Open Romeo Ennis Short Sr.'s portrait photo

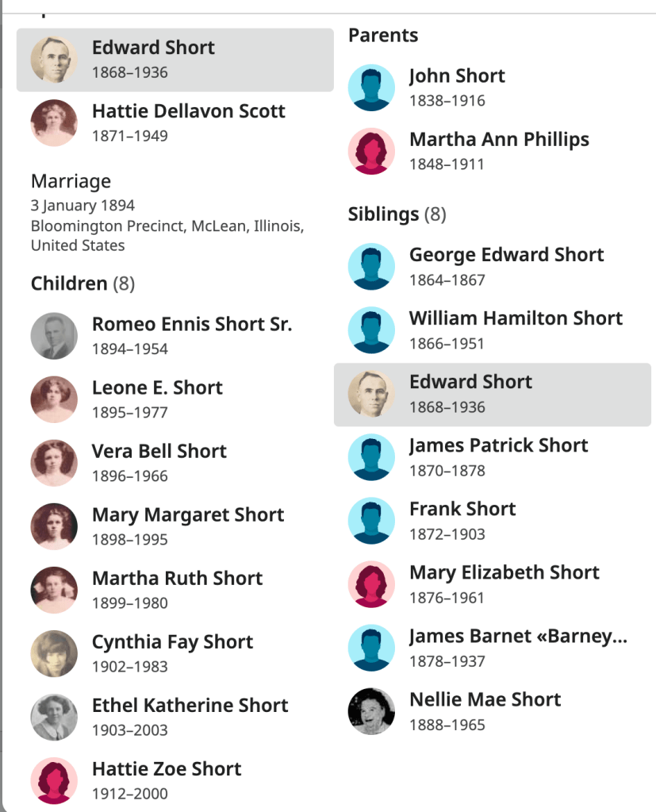point(54,336)
